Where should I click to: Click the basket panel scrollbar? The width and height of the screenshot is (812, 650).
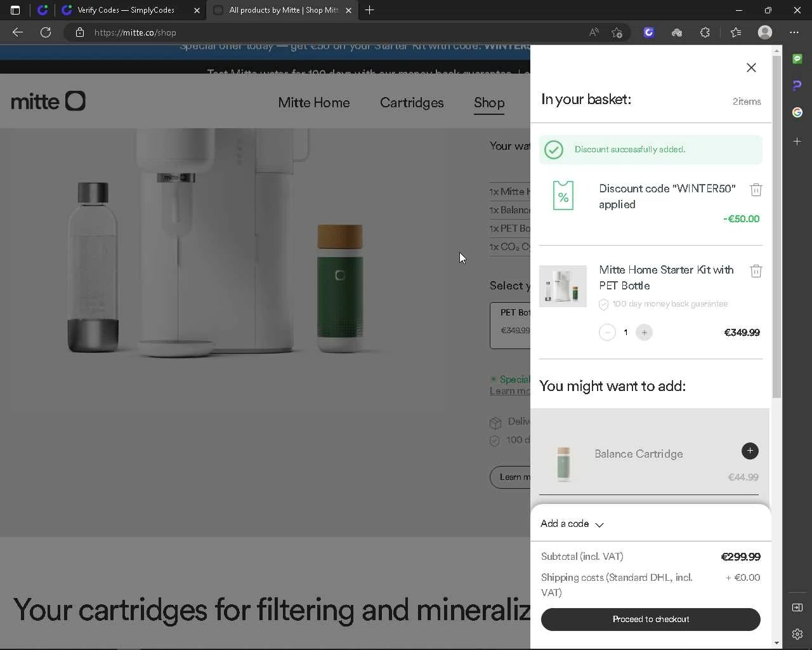[776, 229]
